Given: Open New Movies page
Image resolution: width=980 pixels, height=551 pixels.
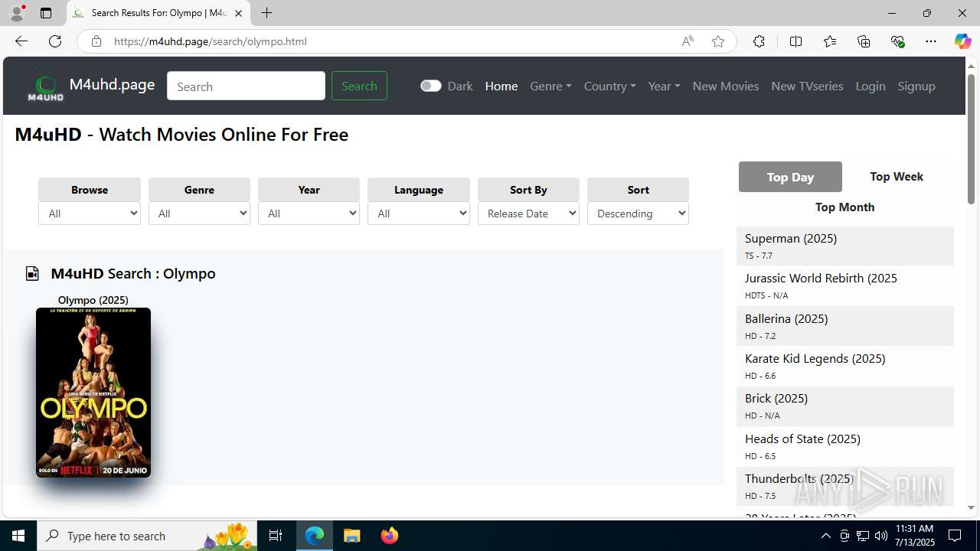Looking at the screenshot, I should pyautogui.click(x=726, y=86).
